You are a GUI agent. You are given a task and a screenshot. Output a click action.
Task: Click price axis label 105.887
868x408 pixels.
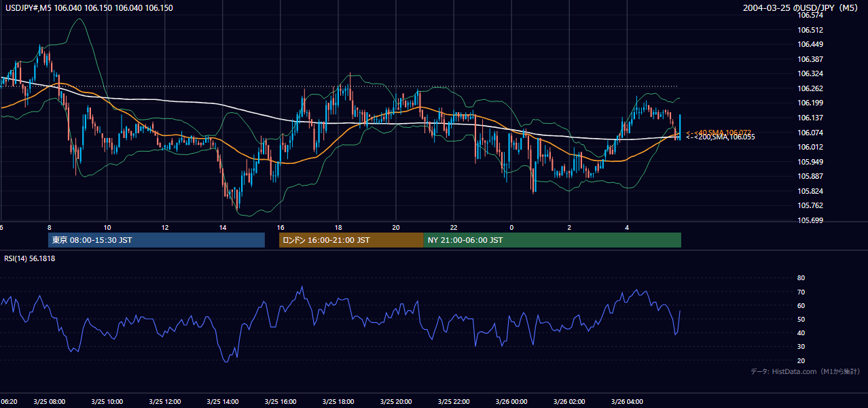pos(811,176)
